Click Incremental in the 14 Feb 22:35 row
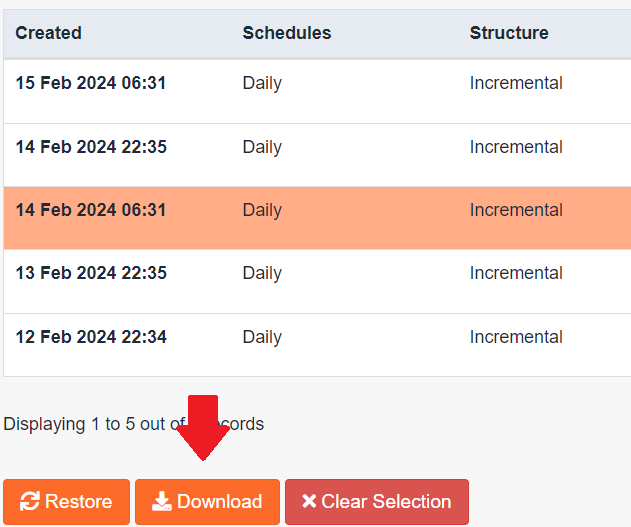 click(x=516, y=147)
